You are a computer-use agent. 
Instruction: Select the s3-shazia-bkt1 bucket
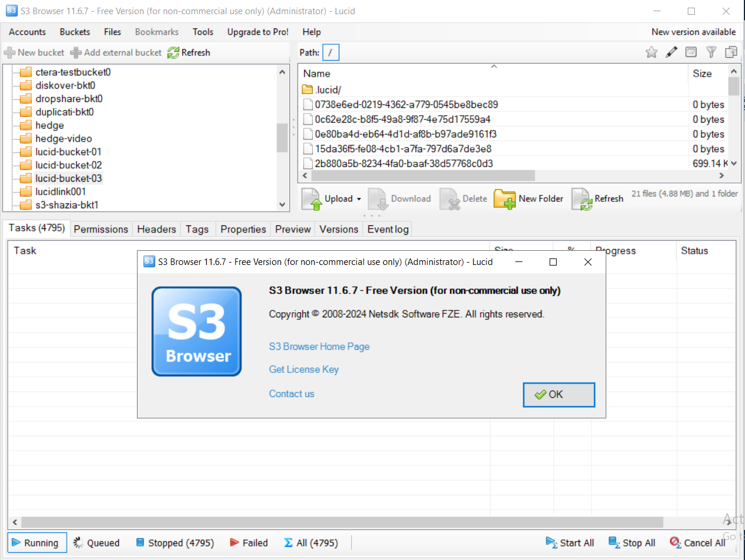(x=67, y=205)
